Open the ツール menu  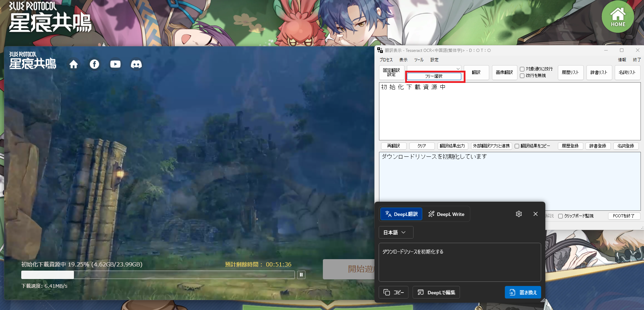point(419,60)
